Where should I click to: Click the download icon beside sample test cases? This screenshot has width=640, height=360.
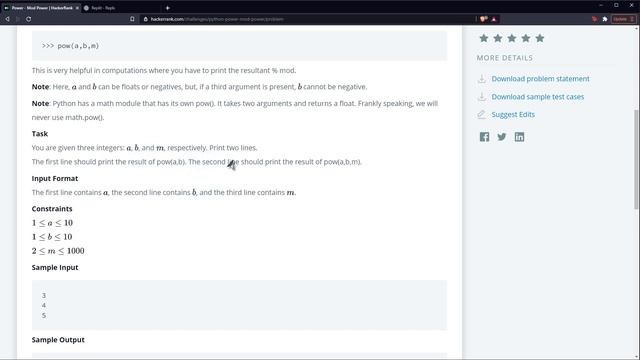pos(482,97)
